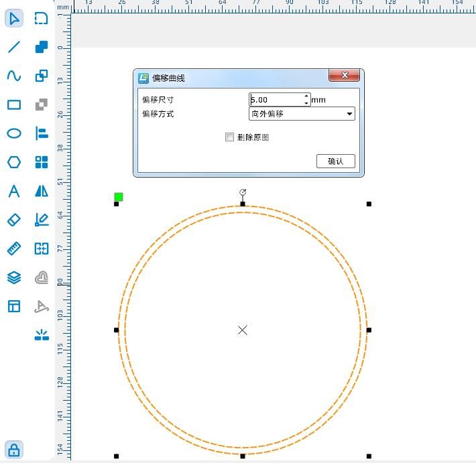Choose the hexagon polygon tool
Viewport: 476px width, 463px height.
(x=14, y=162)
